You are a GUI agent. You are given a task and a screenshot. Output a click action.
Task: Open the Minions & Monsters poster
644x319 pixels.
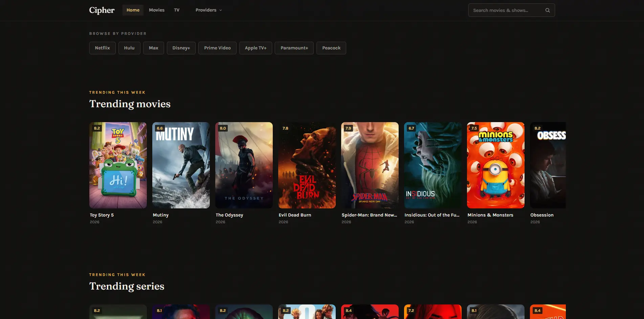496,165
